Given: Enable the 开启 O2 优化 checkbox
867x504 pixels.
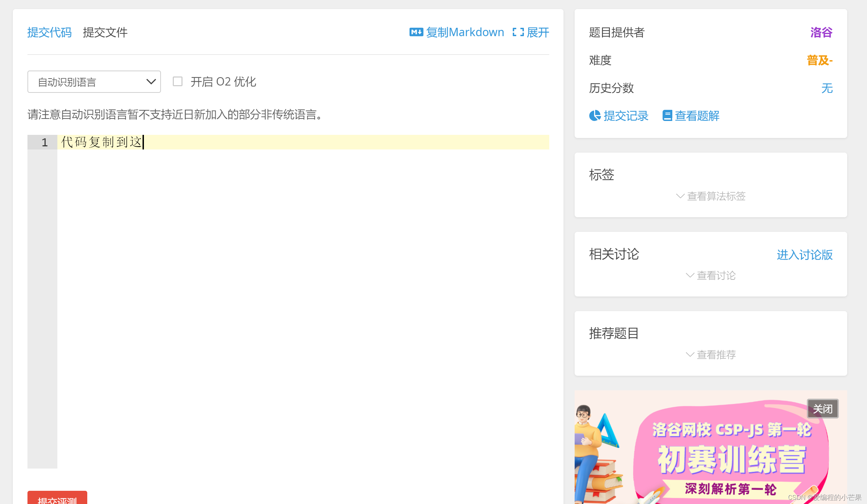Looking at the screenshot, I should pyautogui.click(x=178, y=82).
